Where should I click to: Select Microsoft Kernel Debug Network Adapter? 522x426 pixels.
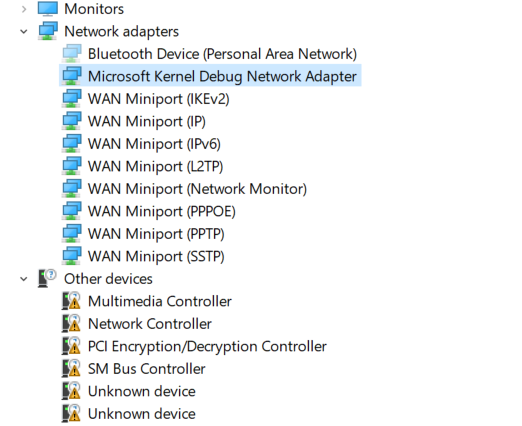coord(222,76)
